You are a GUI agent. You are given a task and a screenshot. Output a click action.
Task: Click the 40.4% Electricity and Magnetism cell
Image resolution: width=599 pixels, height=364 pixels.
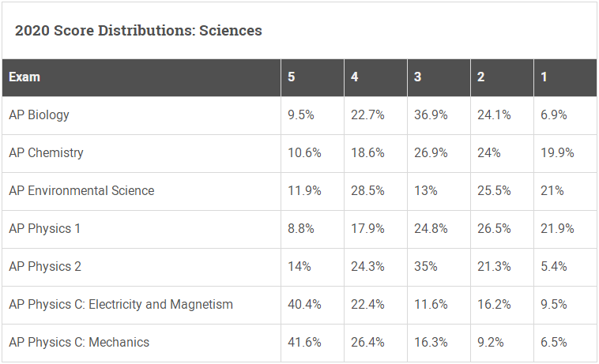(304, 305)
